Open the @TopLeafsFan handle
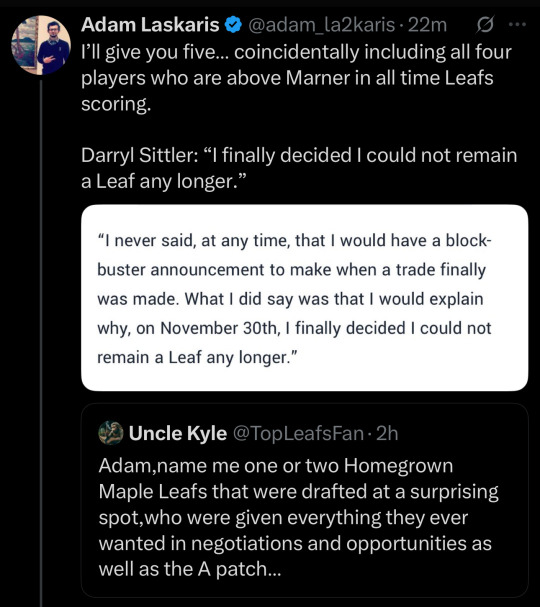Screen dimensions: 540x607 click(298, 433)
